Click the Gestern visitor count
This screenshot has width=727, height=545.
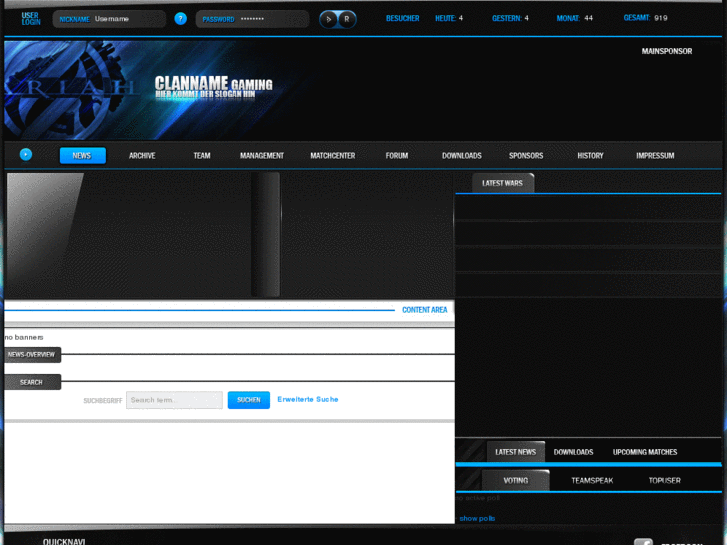coord(510,18)
